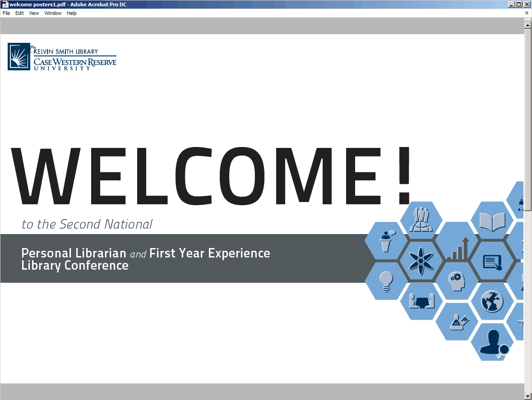
Task: Click the light bulb hexagon icon
Action: (x=386, y=281)
